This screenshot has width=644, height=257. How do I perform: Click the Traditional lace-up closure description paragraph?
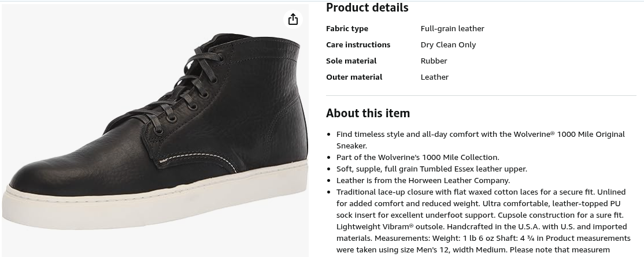point(483,221)
